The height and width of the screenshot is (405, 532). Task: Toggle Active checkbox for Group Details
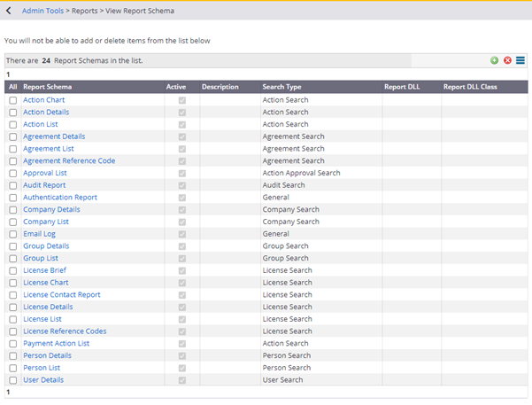182,246
